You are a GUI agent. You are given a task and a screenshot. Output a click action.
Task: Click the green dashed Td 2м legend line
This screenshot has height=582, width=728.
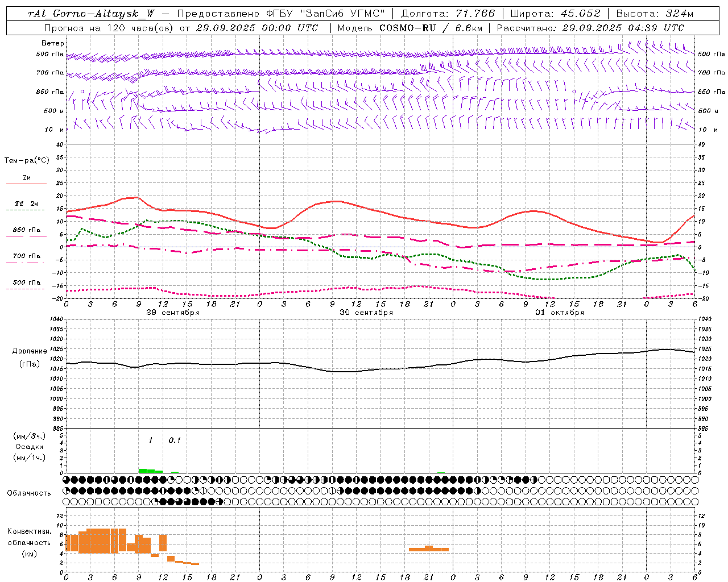(26, 210)
